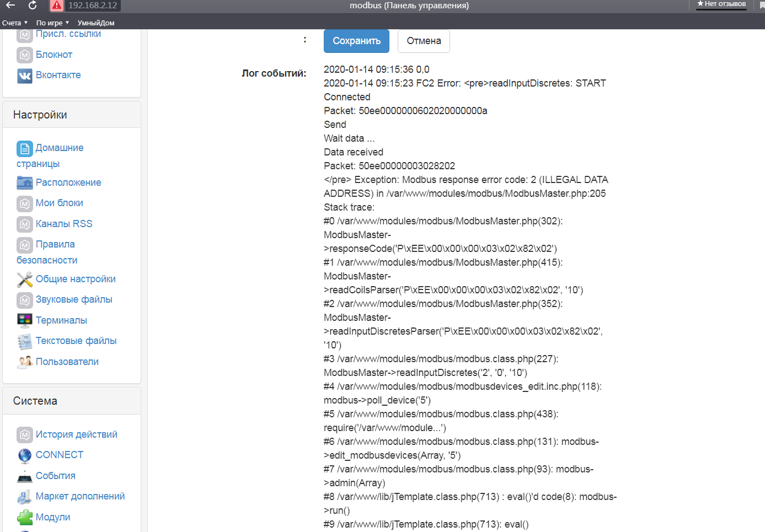Click the Пользователи people icon
Image resolution: width=765 pixels, height=532 pixels.
(25, 362)
